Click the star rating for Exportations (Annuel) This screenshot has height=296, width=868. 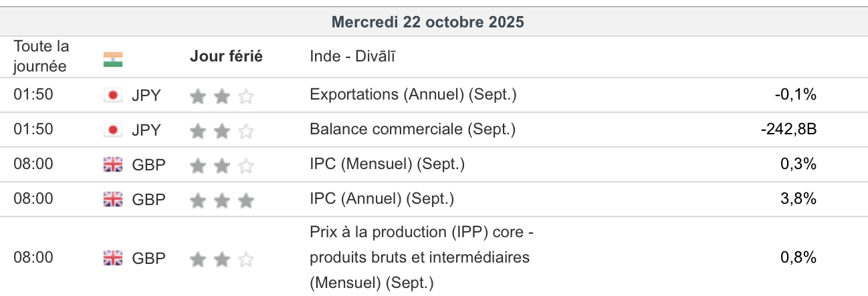coord(222,97)
